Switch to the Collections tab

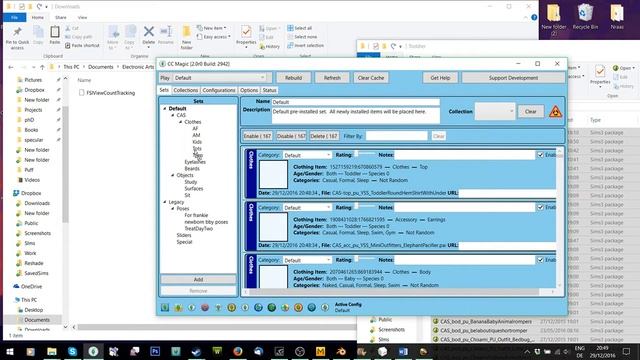click(x=185, y=90)
